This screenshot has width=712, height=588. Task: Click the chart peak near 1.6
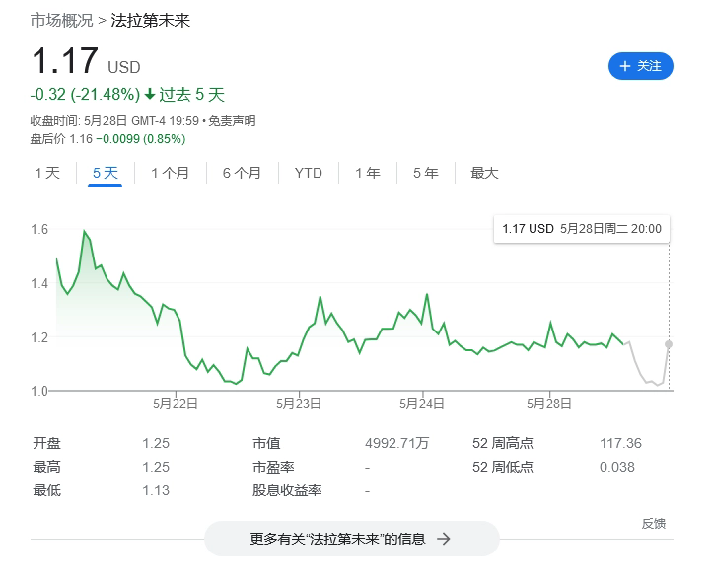pyautogui.click(x=85, y=232)
